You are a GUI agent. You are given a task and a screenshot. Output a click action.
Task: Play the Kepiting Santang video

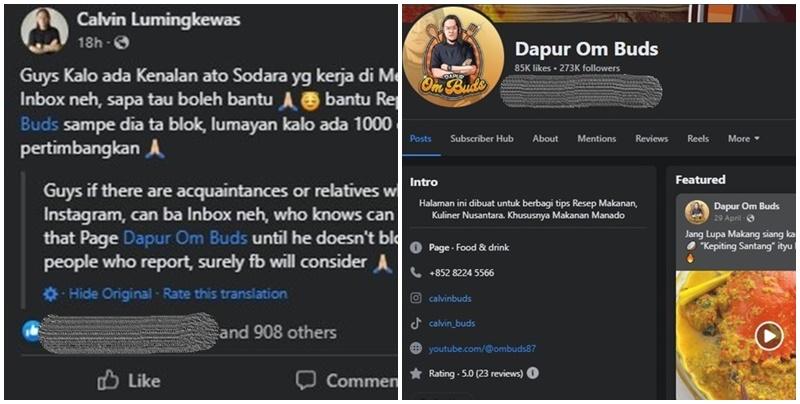(769, 336)
